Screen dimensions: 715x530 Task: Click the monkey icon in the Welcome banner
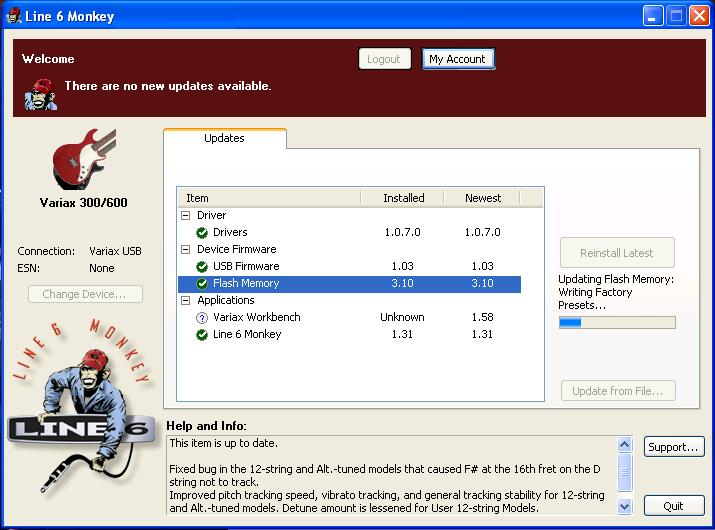tap(41, 94)
